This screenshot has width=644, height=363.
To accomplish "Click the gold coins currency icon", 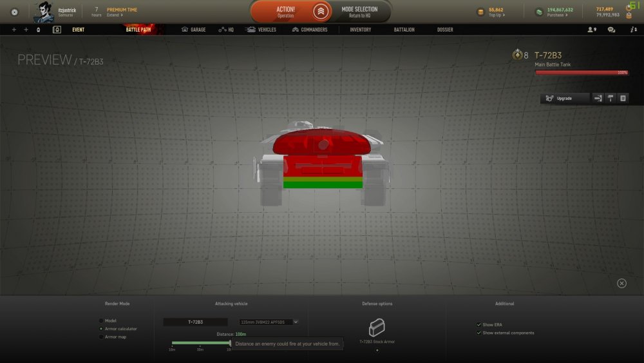I will (x=480, y=12).
